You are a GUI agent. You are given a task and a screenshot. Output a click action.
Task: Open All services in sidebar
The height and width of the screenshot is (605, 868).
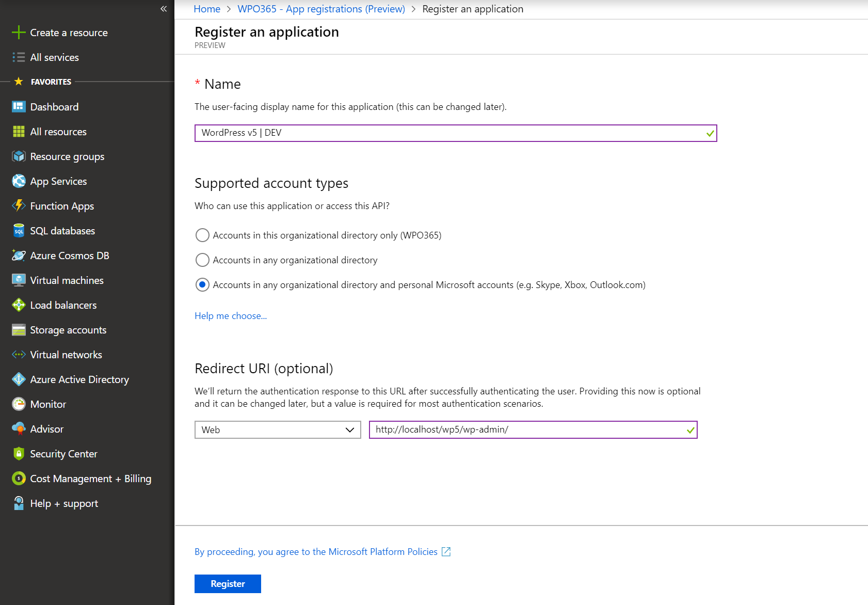[55, 57]
